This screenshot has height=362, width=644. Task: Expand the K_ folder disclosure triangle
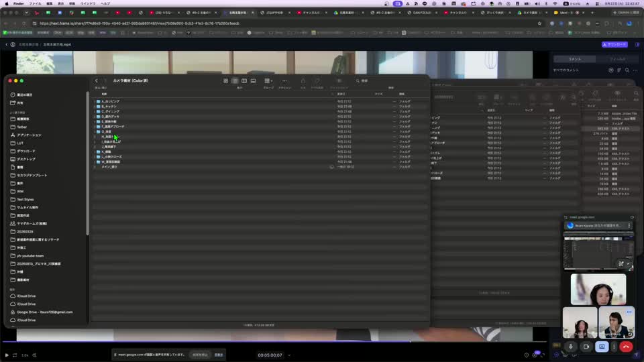coord(95,152)
